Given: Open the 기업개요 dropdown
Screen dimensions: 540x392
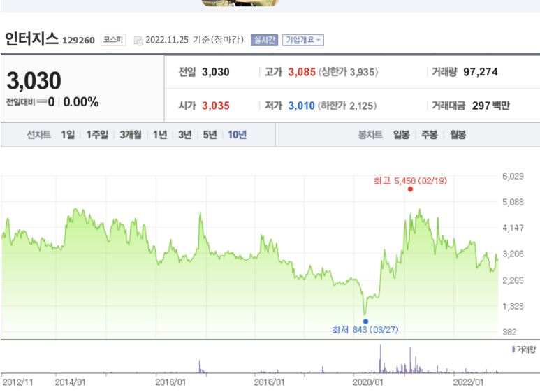Looking at the screenshot, I should [x=303, y=40].
